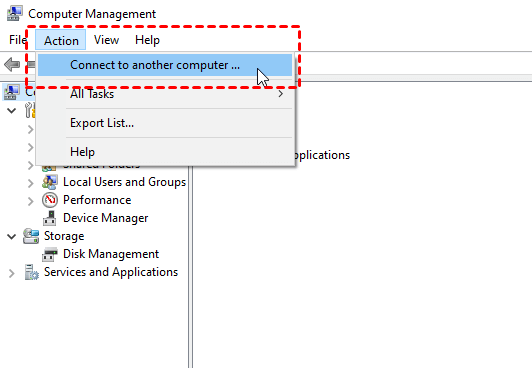Viewport: 532px width, 368px height.
Task: Expand Services and Applications node
Action: [12, 273]
